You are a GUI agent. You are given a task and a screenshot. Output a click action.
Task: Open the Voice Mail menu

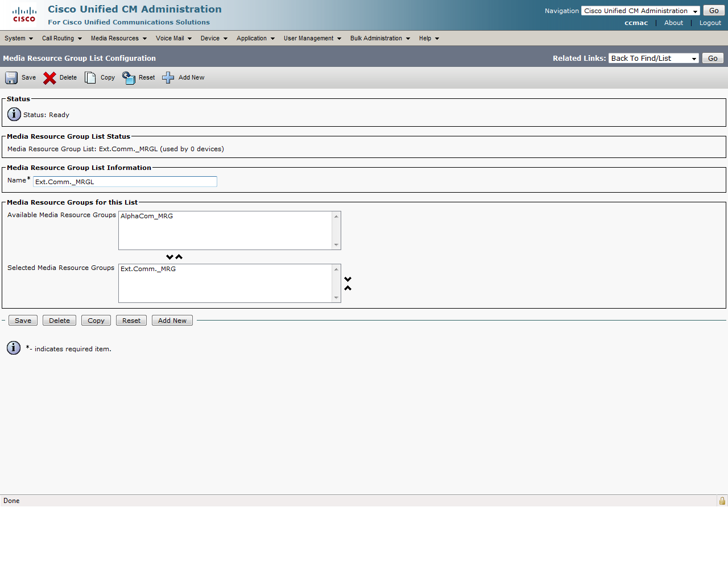pyautogui.click(x=174, y=38)
